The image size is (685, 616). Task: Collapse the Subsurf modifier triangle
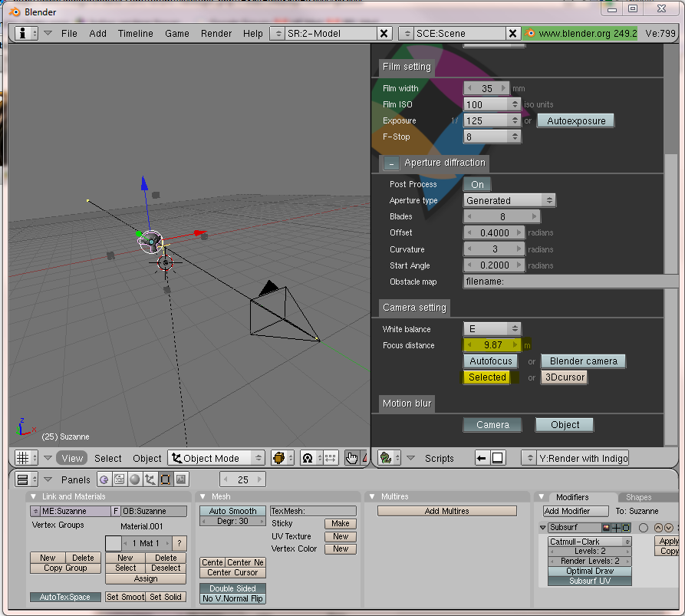coord(542,528)
